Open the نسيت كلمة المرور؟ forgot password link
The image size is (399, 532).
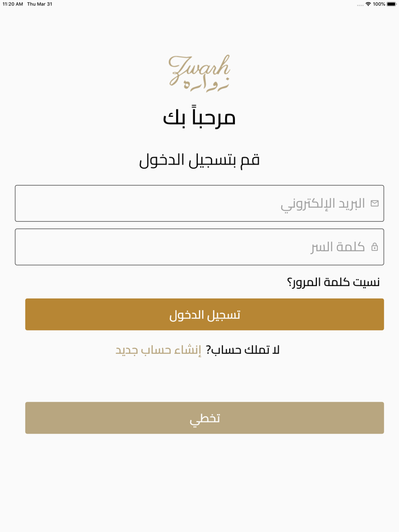pos(333,282)
